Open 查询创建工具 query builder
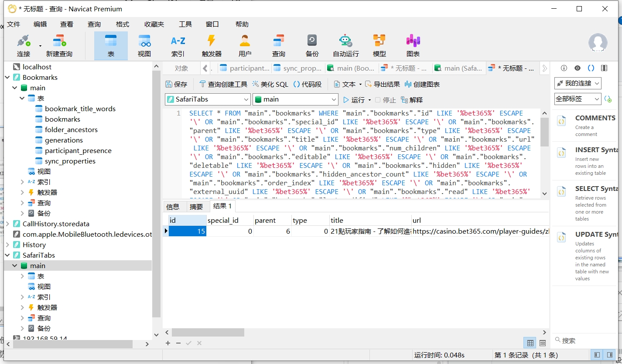The width and height of the screenshot is (622, 364). tap(223, 84)
